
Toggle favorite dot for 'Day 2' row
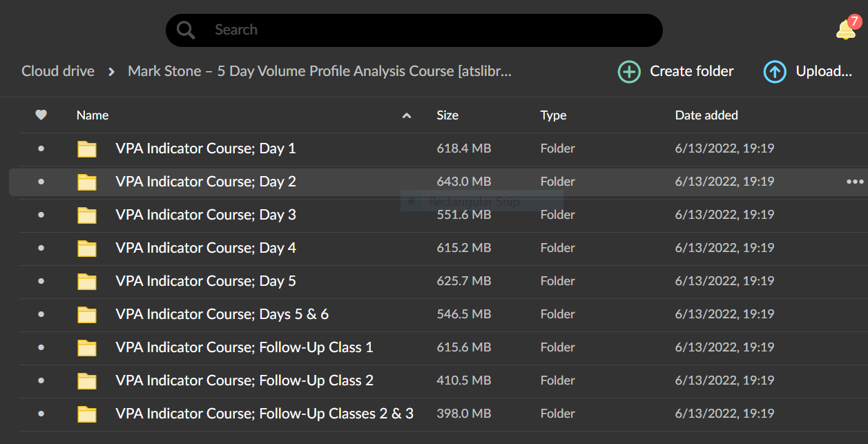coord(41,182)
